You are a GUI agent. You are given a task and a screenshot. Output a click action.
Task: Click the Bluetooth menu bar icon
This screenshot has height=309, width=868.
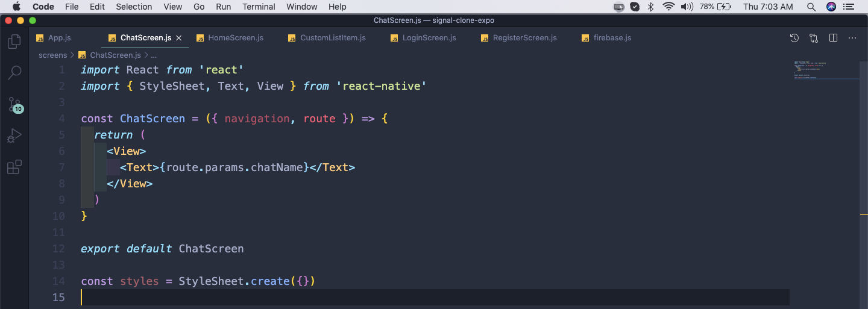(650, 7)
